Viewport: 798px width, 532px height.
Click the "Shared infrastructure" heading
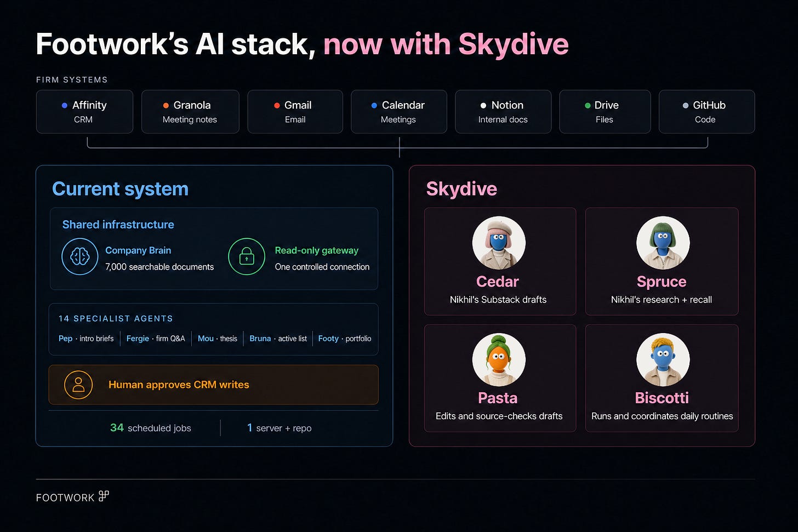point(118,225)
